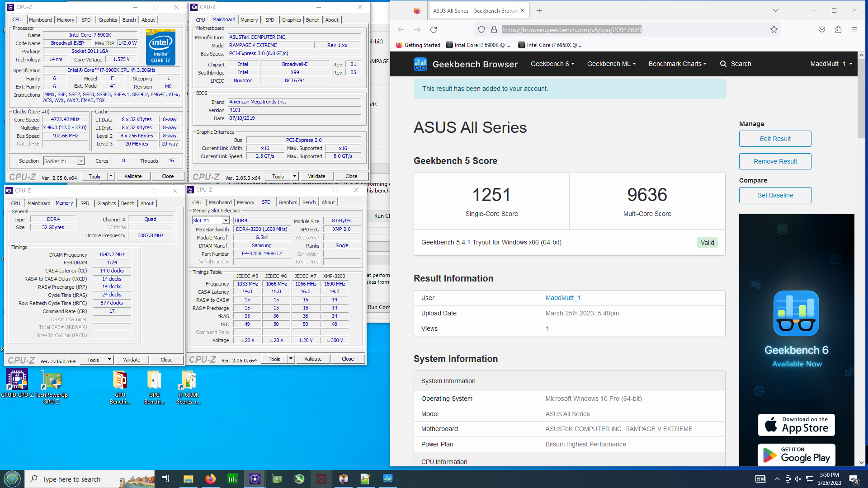Open the TechPowerUp GPU-Z desktop shortcut
868x488 pixels.
tap(52, 387)
